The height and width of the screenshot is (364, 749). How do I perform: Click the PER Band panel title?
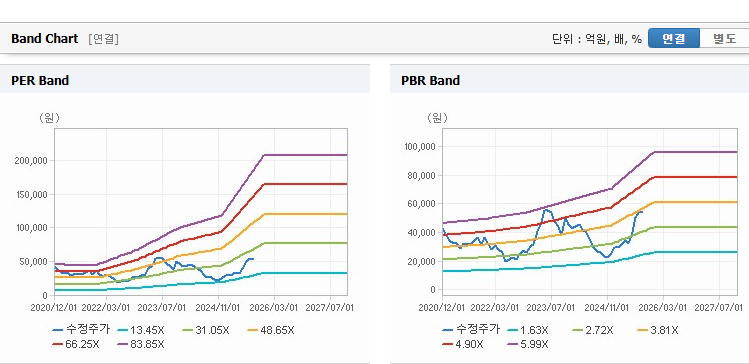40,80
